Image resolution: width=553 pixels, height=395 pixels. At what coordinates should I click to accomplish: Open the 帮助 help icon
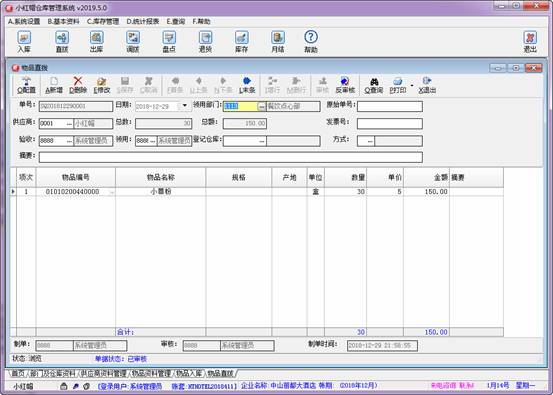pyautogui.click(x=311, y=42)
